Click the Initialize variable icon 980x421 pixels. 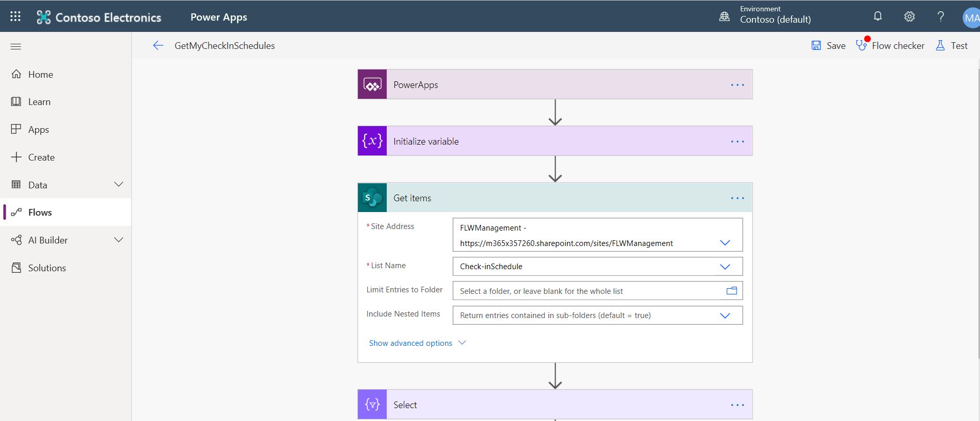click(x=372, y=141)
